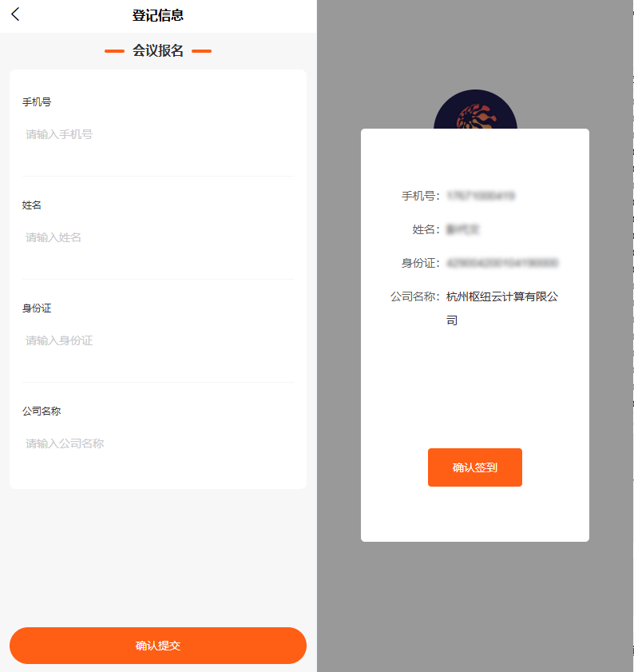This screenshot has height=672, width=634.
Task: Click the 身份证 form label
Action: (37, 308)
